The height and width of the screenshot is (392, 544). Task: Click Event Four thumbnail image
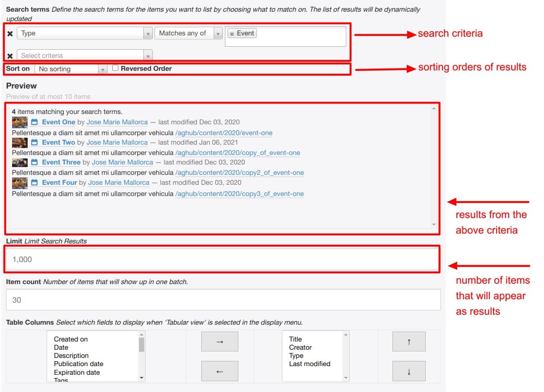coord(20,183)
